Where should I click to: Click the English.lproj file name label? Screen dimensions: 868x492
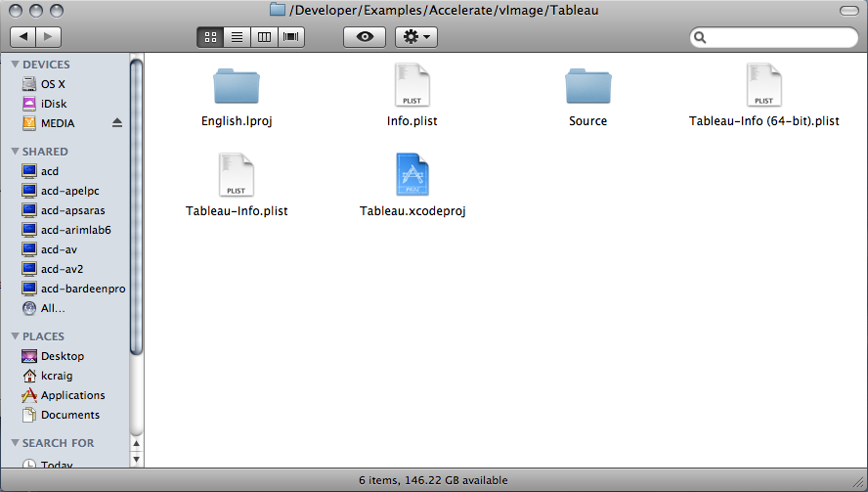pyautogui.click(x=237, y=120)
